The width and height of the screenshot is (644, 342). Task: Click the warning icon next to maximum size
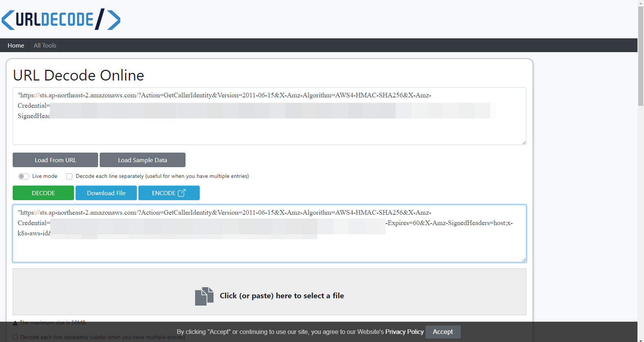(15, 323)
